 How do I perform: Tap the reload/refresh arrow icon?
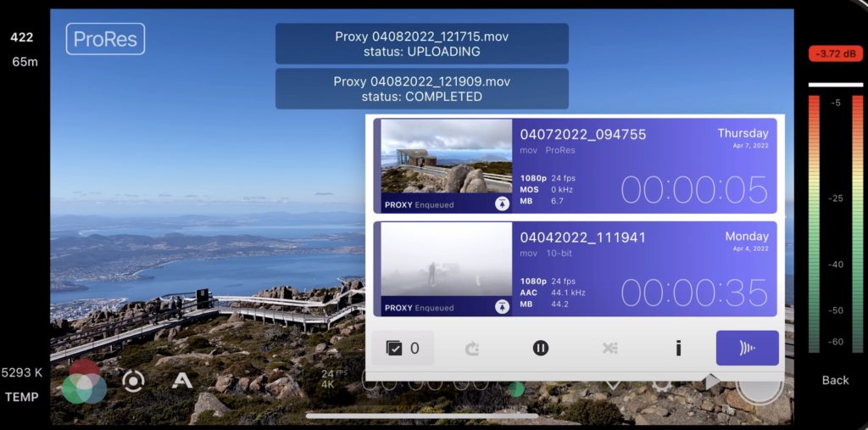pos(472,349)
